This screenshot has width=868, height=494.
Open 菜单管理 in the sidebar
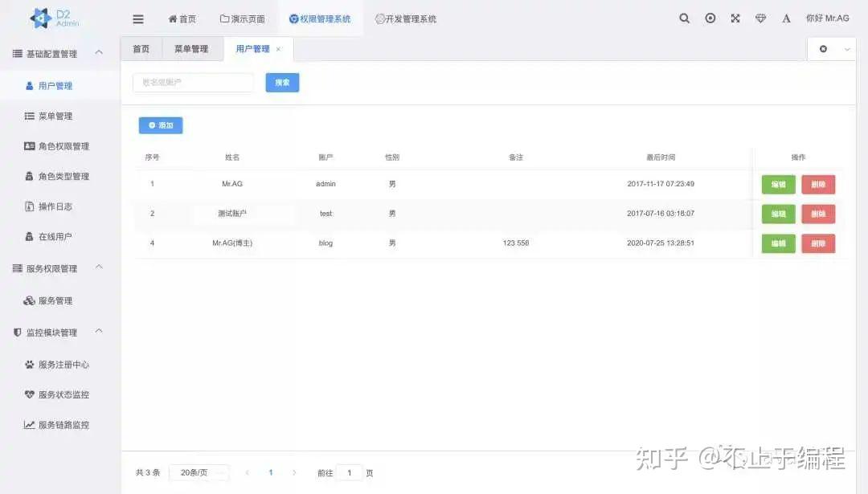click(x=59, y=116)
